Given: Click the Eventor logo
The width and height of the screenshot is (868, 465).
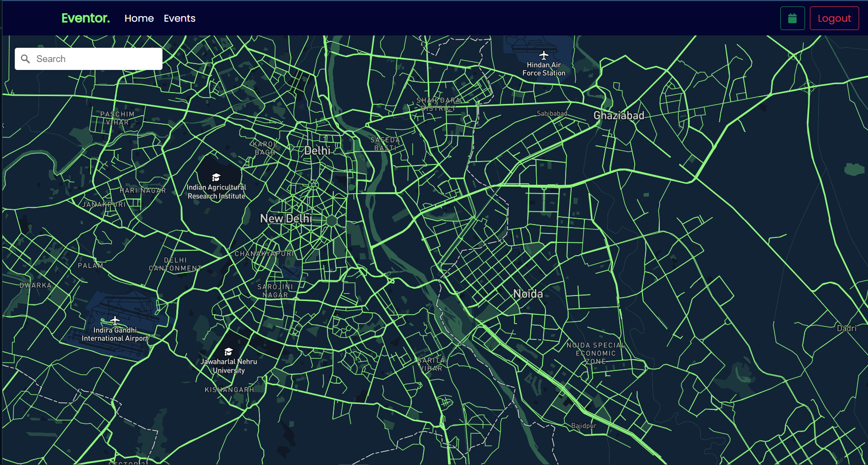Looking at the screenshot, I should click(86, 18).
